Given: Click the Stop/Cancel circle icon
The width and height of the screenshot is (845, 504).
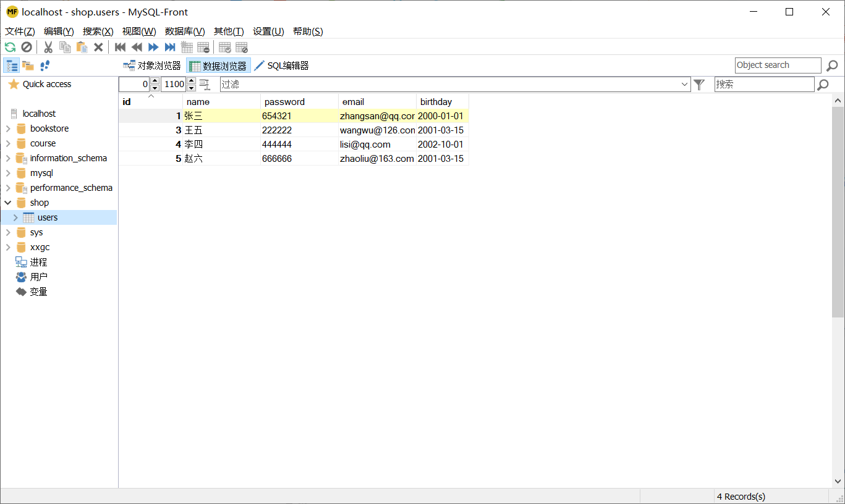Looking at the screenshot, I should (27, 47).
